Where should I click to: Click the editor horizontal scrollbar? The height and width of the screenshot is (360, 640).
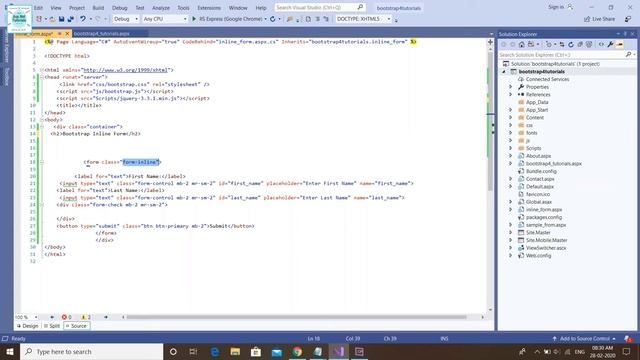[x=296, y=317]
